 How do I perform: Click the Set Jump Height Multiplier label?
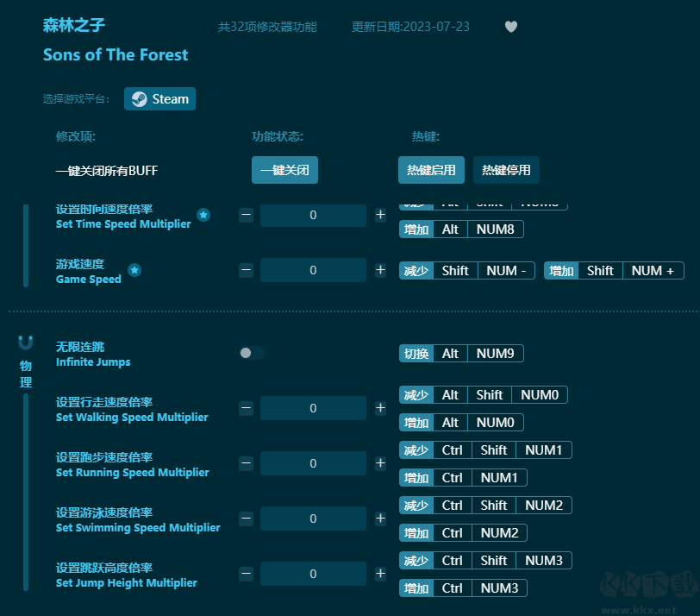click(127, 583)
